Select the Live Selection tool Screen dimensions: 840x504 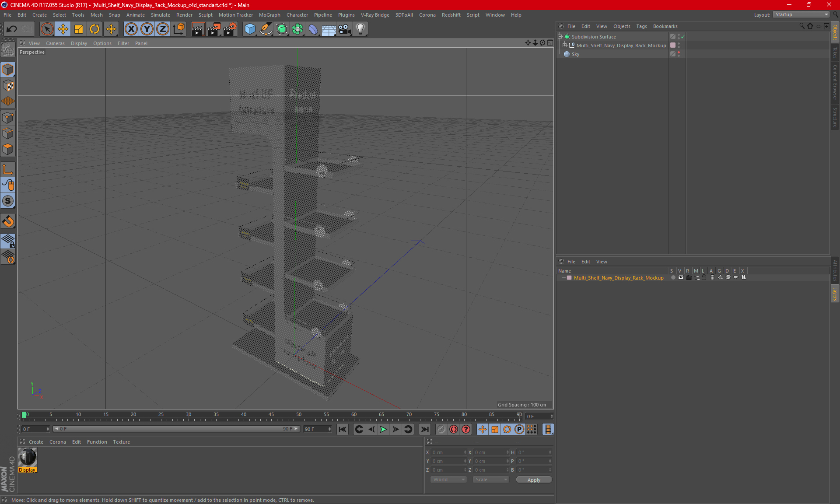pyautogui.click(x=47, y=29)
